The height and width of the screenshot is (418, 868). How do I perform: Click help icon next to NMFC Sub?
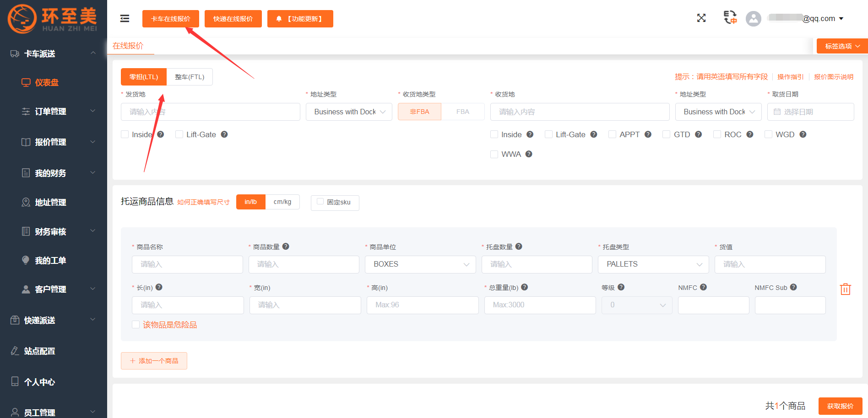click(x=793, y=287)
